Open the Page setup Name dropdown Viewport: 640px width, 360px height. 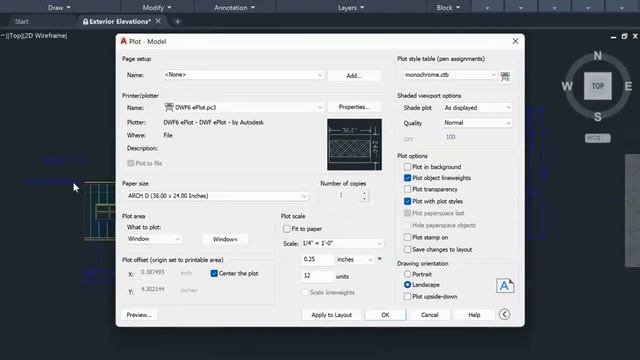[243, 75]
